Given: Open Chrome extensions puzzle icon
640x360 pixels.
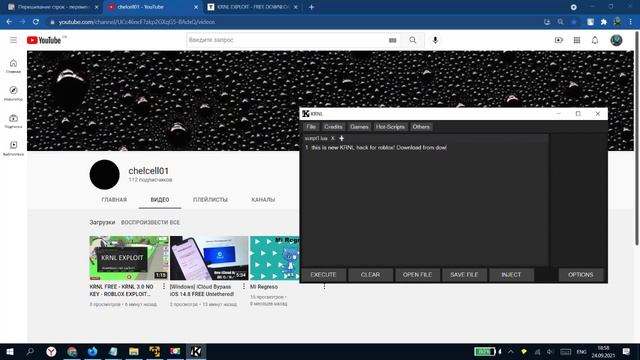Looking at the screenshot, I should point(604,22).
